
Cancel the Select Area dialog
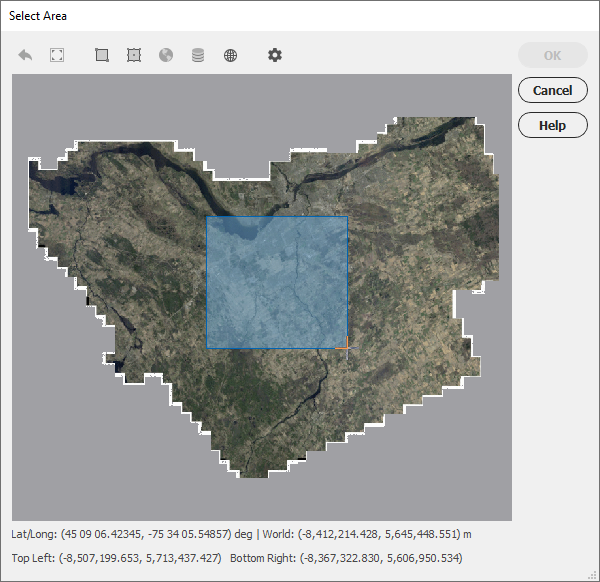pyautogui.click(x=553, y=90)
